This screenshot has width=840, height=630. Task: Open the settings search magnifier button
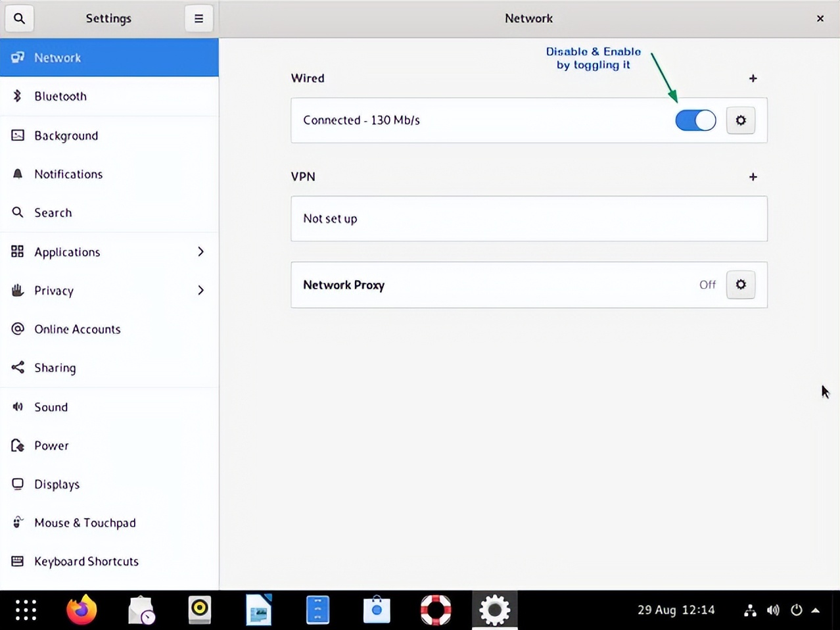(x=19, y=18)
